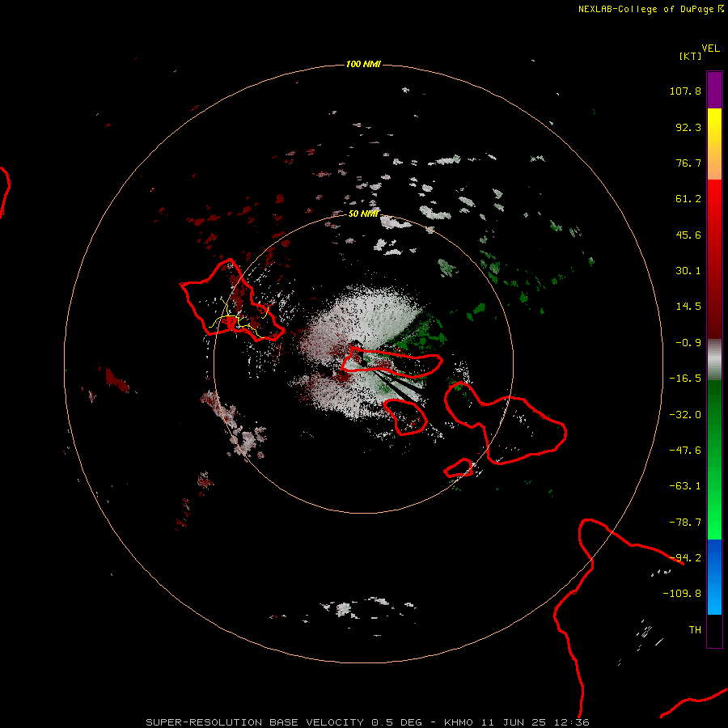This screenshot has height=728, width=728.
Task: Click the 92.3 value on velocity scale
Action: (688, 127)
